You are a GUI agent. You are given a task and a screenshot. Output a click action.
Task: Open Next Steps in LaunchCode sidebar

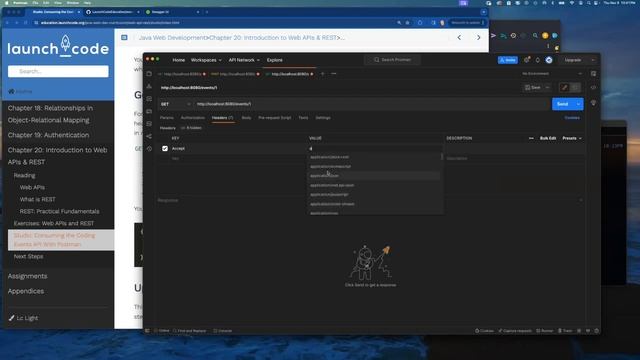point(28,257)
